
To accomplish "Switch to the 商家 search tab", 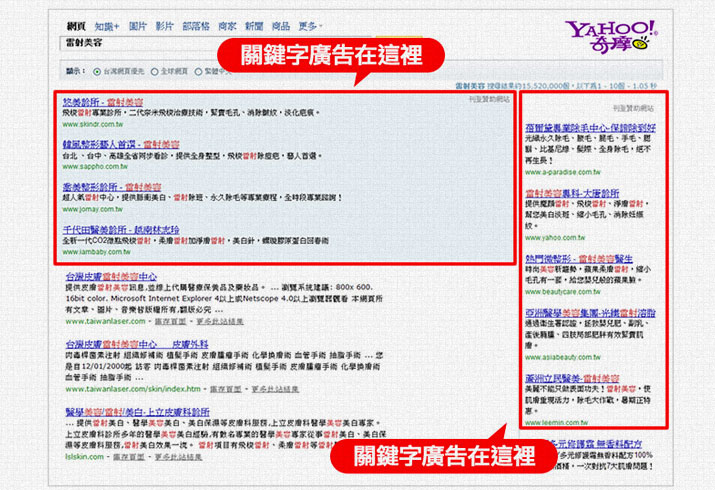I will pos(227,26).
